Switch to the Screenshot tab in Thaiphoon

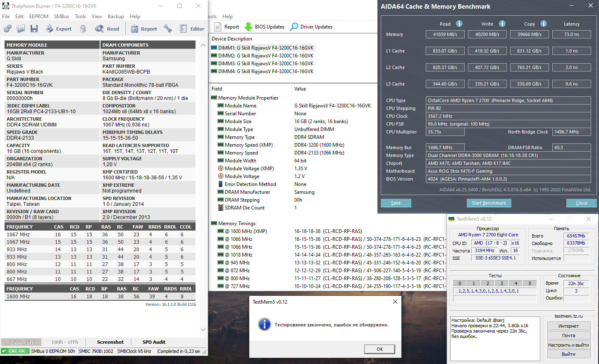[110, 342]
